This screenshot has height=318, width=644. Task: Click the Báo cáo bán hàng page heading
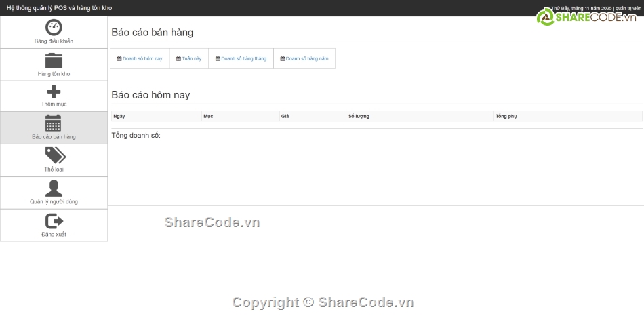(153, 33)
